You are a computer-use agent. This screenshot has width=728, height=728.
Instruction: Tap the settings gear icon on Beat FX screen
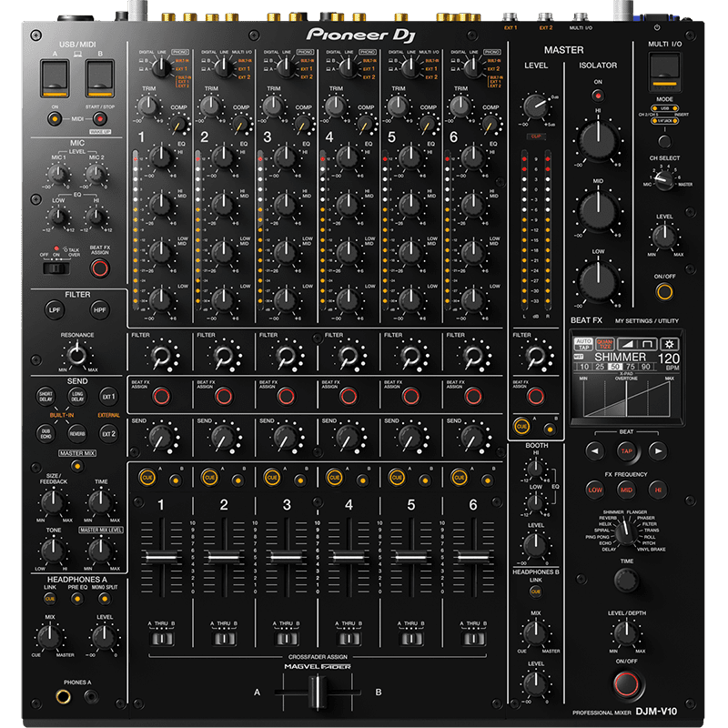click(669, 344)
